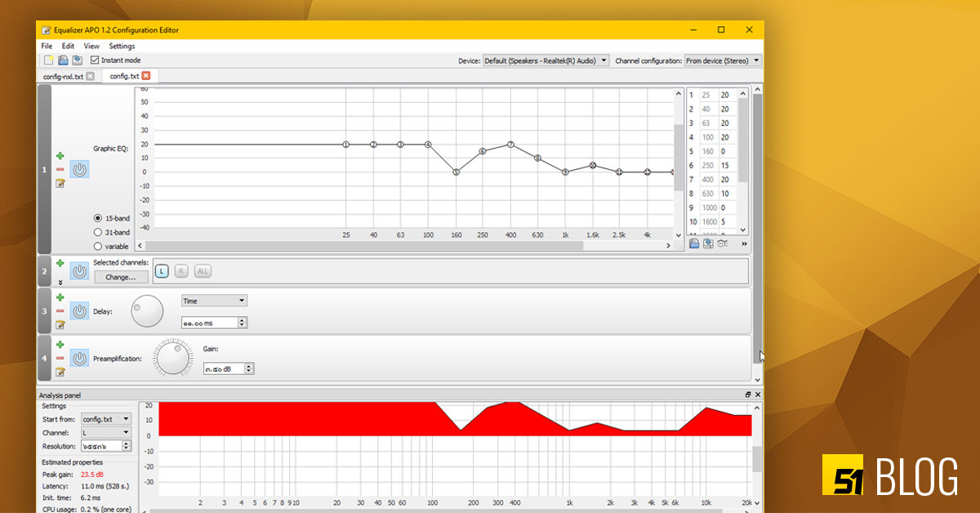Click the delay ms value stepper arrows

[242, 323]
